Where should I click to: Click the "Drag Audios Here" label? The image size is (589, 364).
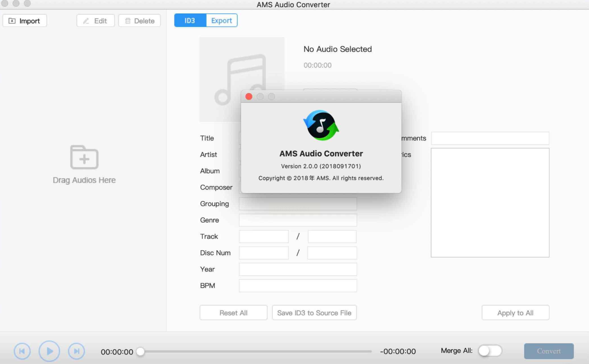(x=84, y=180)
